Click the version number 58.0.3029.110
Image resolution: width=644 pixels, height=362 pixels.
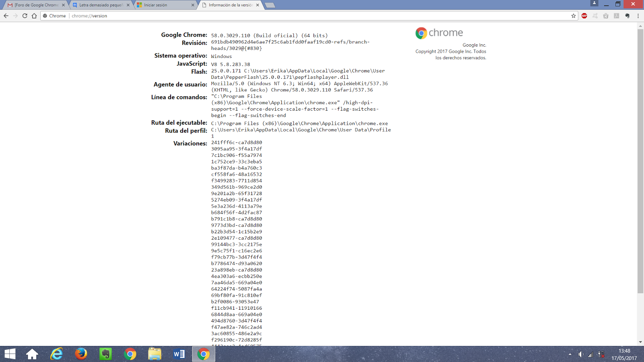[x=231, y=35]
